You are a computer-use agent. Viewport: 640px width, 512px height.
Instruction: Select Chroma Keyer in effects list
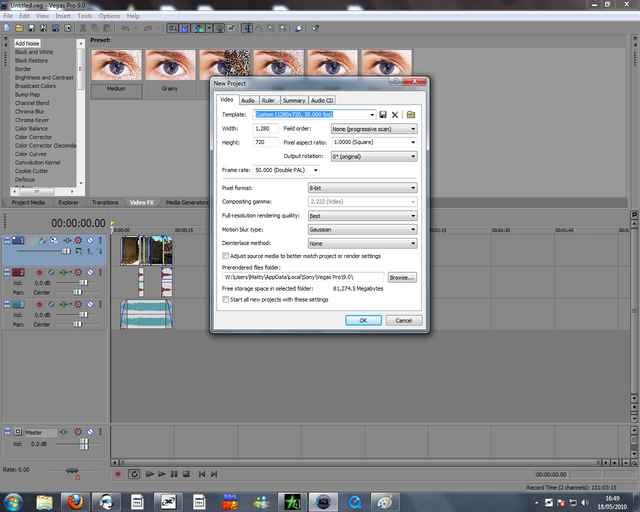[x=32, y=120]
